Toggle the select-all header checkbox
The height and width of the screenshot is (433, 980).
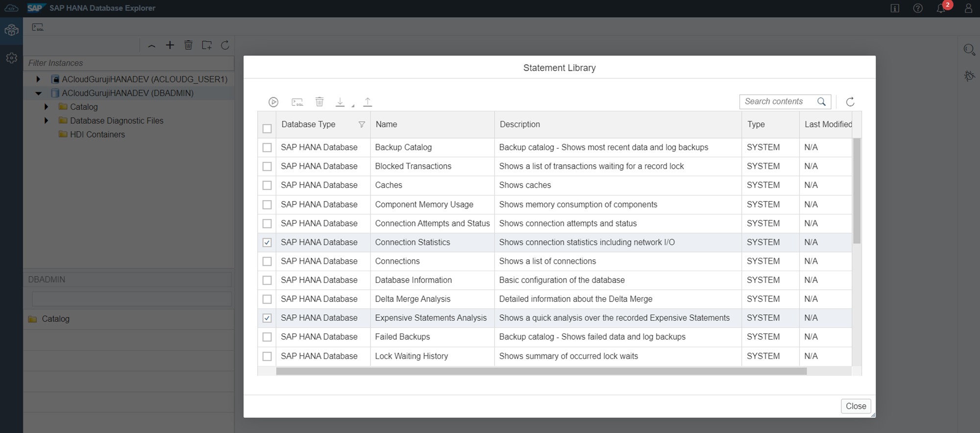coord(267,128)
